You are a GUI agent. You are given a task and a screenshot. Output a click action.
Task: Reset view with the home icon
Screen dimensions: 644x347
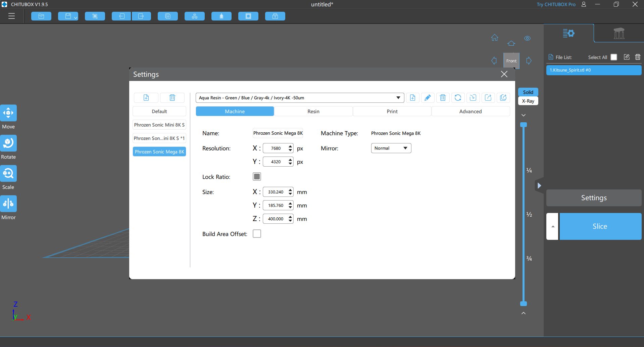[495, 38]
